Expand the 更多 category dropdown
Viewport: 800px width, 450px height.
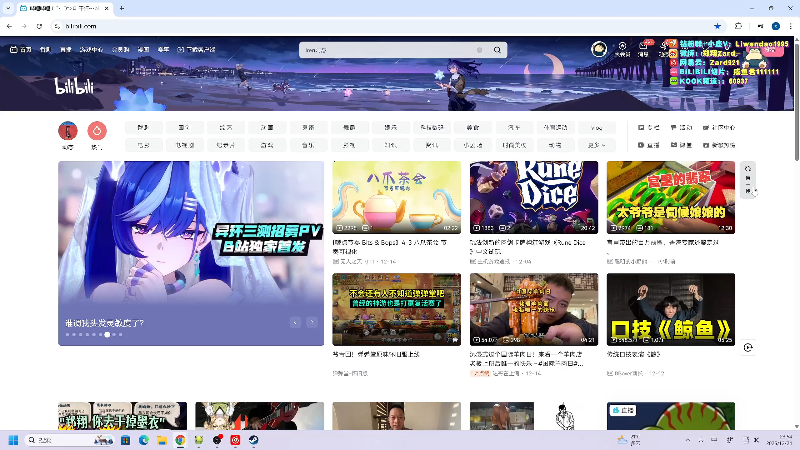(596, 145)
